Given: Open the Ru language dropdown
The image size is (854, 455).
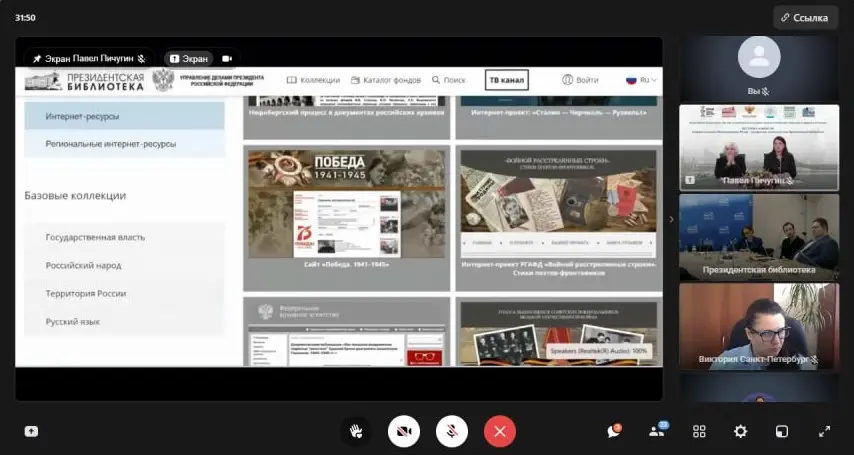Looking at the screenshot, I should 638,80.
